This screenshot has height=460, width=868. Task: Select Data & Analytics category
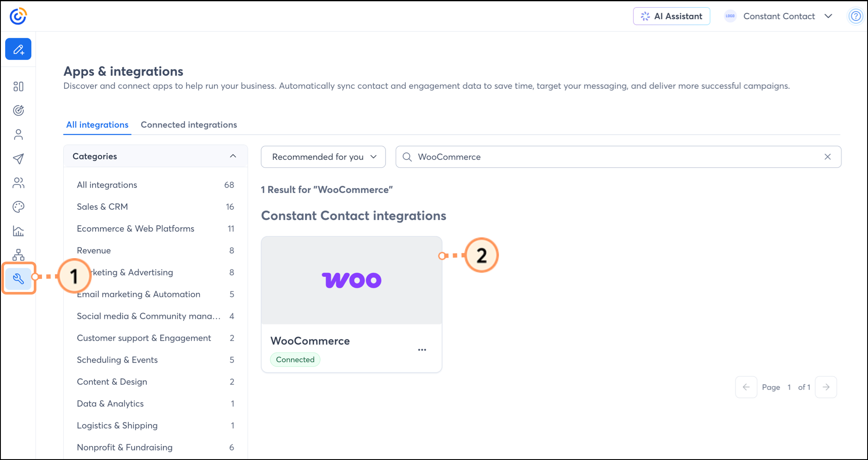(x=155, y=404)
